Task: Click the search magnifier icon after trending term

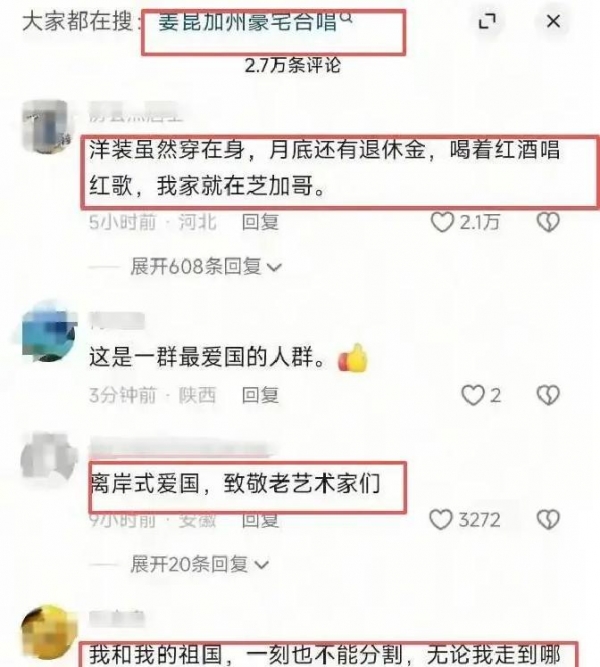Action: pos(347,18)
